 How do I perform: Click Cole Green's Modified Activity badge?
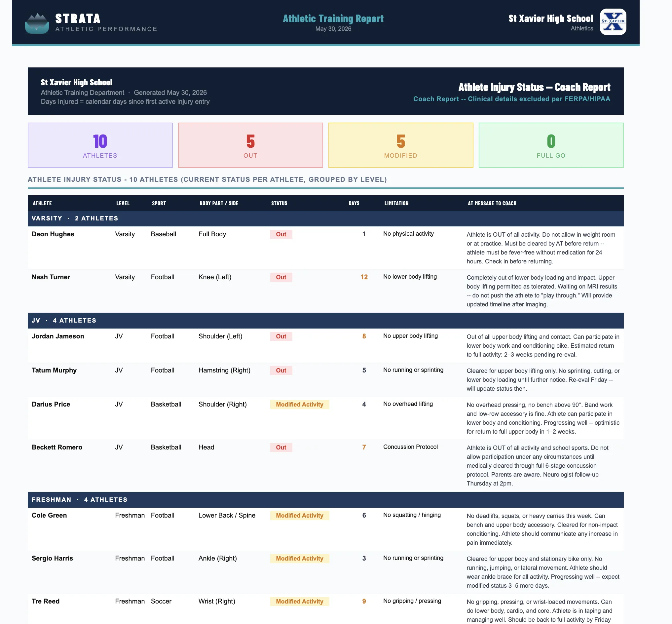tap(300, 516)
